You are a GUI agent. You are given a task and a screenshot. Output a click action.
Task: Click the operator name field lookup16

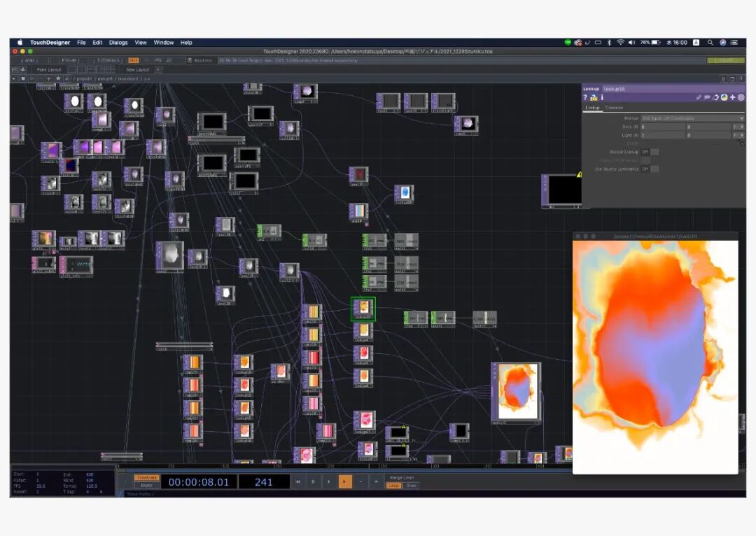tap(673, 89)
